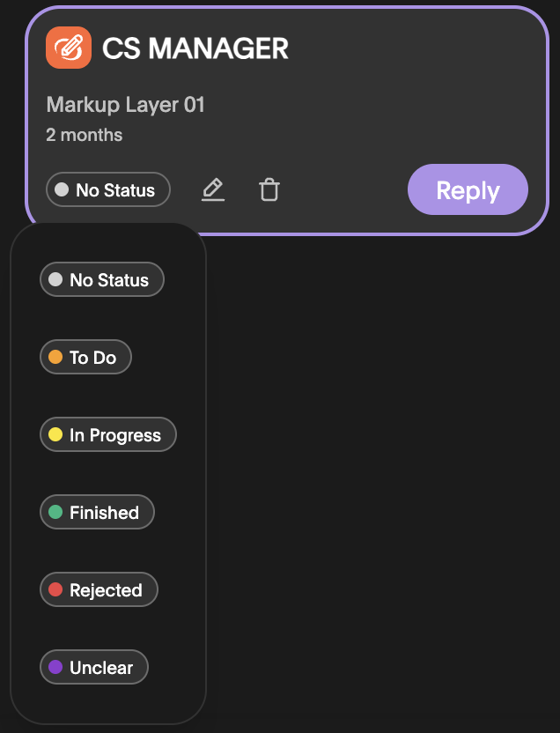Open the No Status dropdown on comment card
This screenshot has height=733, width=560.
108,189
